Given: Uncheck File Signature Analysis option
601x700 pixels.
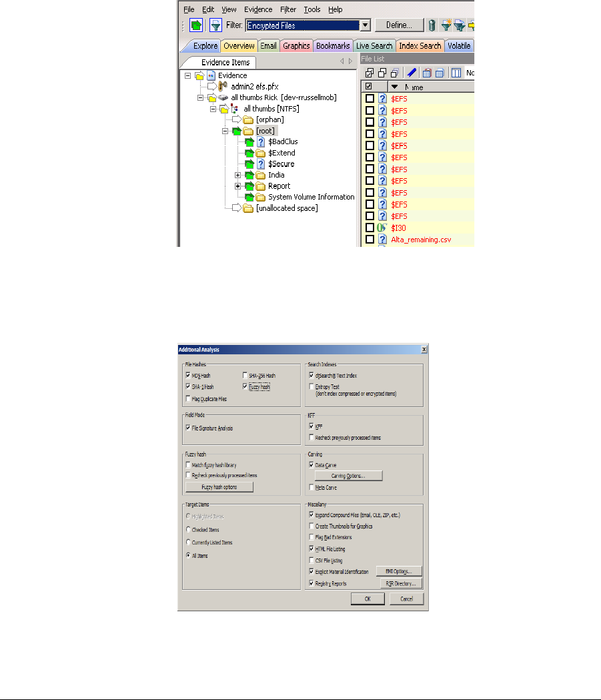Looking at the screenshot, I should [188, 427].
